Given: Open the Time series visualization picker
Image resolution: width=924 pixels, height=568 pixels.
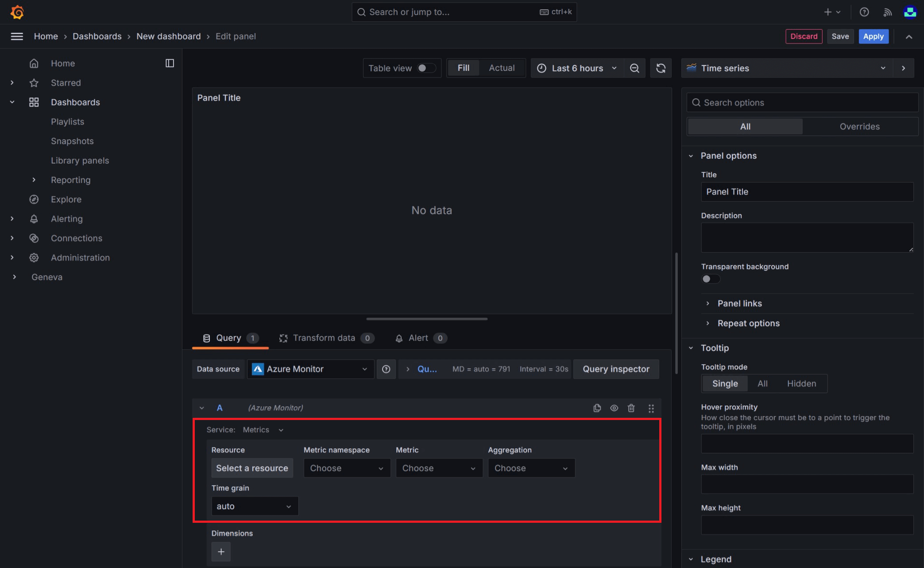Looking at the screenshot, I should (786, 68).
